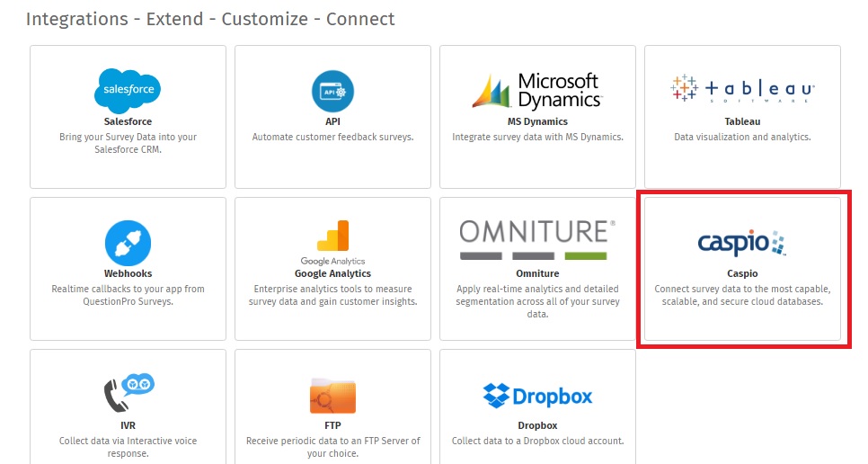Open the IVR phone icon

(x=128, y=393)
